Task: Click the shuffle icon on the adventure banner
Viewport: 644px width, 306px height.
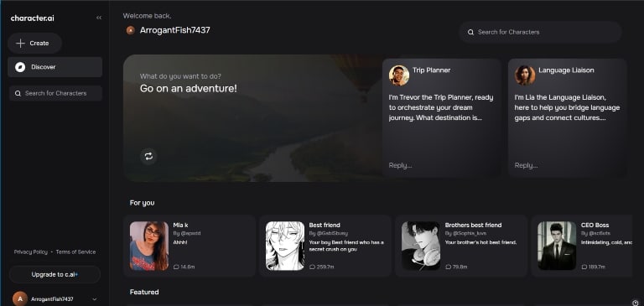Action: [x=148, y=156]
